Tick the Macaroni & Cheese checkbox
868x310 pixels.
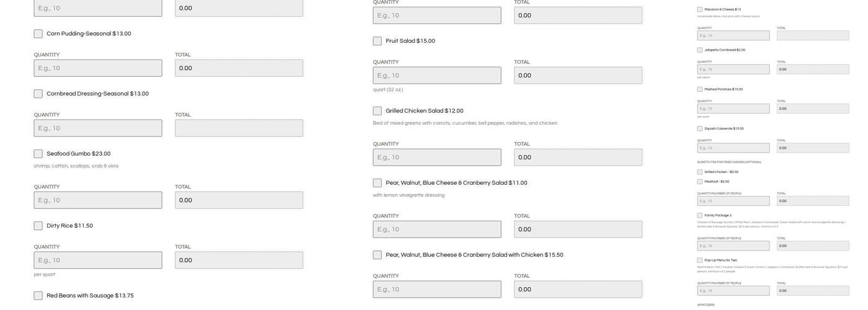700,10
